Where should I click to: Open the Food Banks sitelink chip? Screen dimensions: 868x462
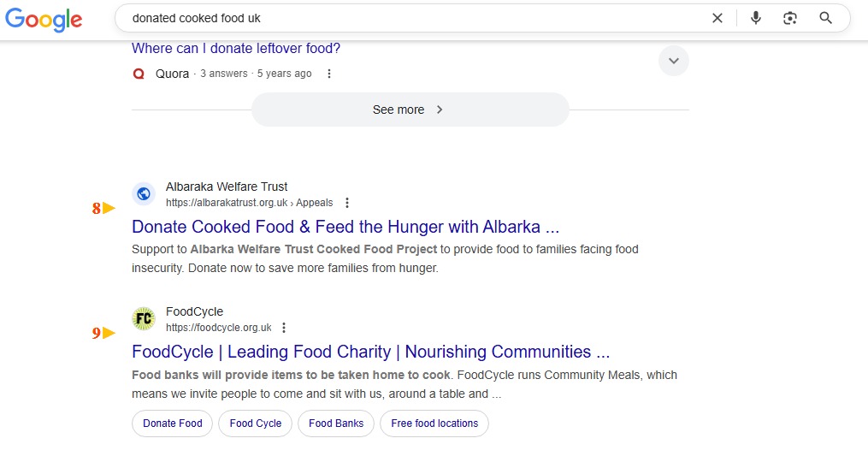[x=336, y=423]
